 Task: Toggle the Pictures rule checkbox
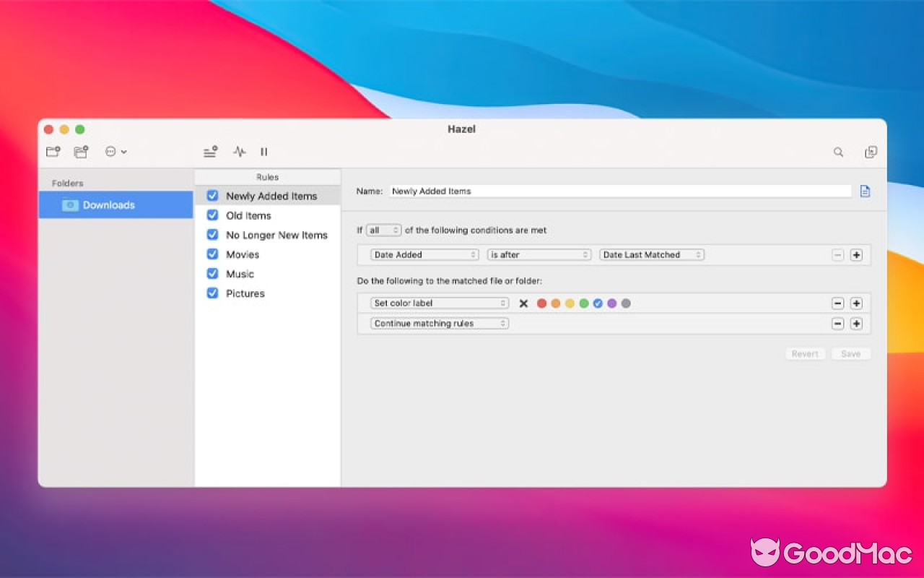(x=212, y=293)
